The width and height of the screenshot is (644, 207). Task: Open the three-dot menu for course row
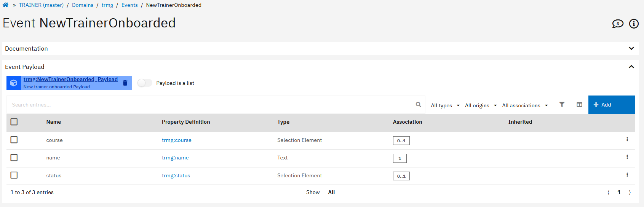pyautogui.click(x=627, y=140)
